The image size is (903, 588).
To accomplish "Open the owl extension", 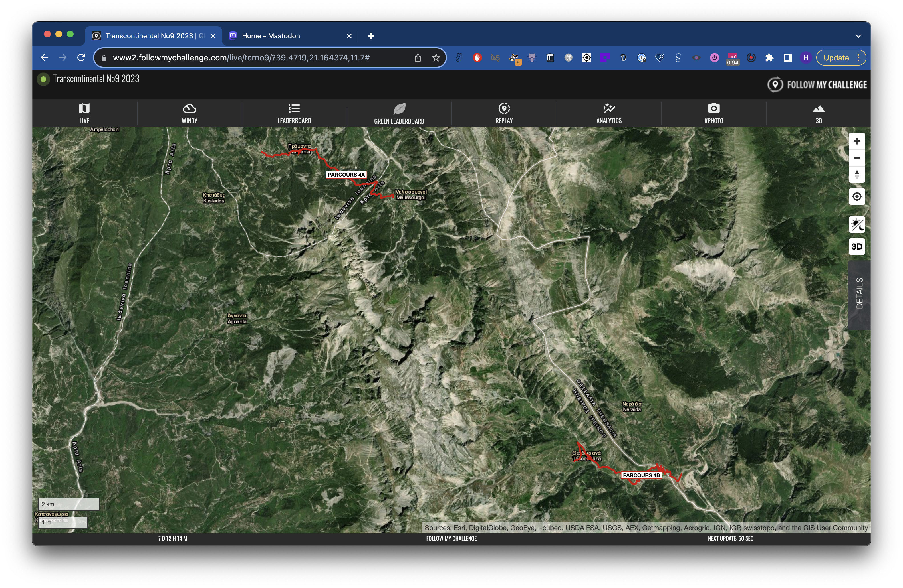I will [x=459, y=58].
